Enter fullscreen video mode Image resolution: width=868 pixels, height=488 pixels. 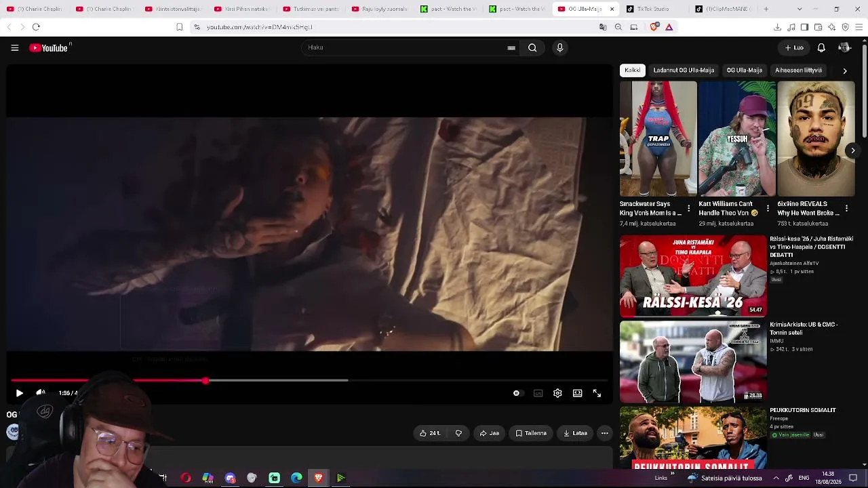point(597,393)
